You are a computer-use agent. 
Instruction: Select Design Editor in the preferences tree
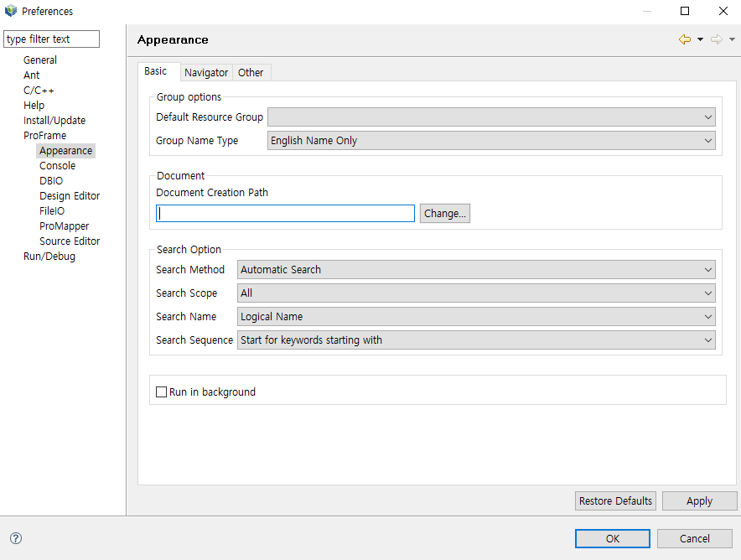pos(70,196)
